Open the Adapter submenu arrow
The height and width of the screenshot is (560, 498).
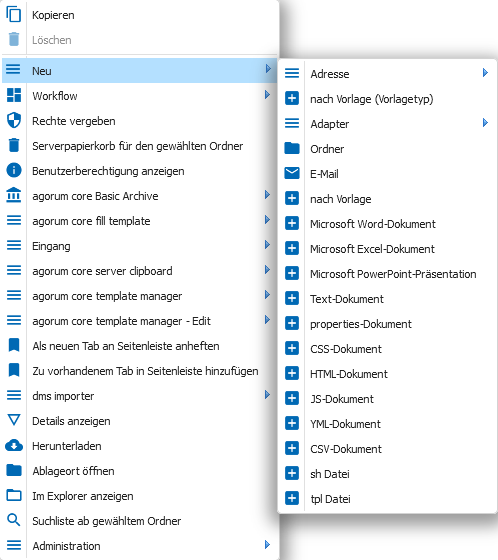point(485,123)
